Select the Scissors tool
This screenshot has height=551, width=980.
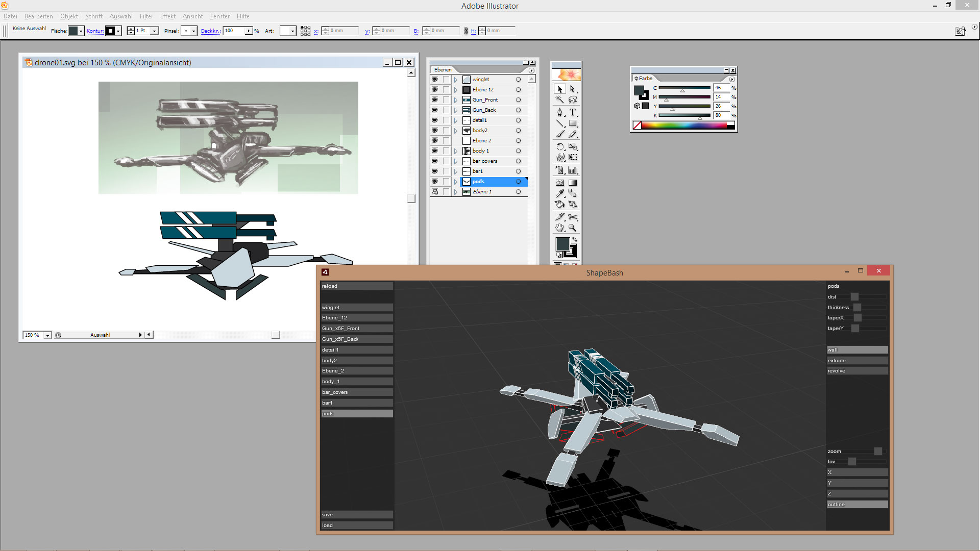pos(573,217)
